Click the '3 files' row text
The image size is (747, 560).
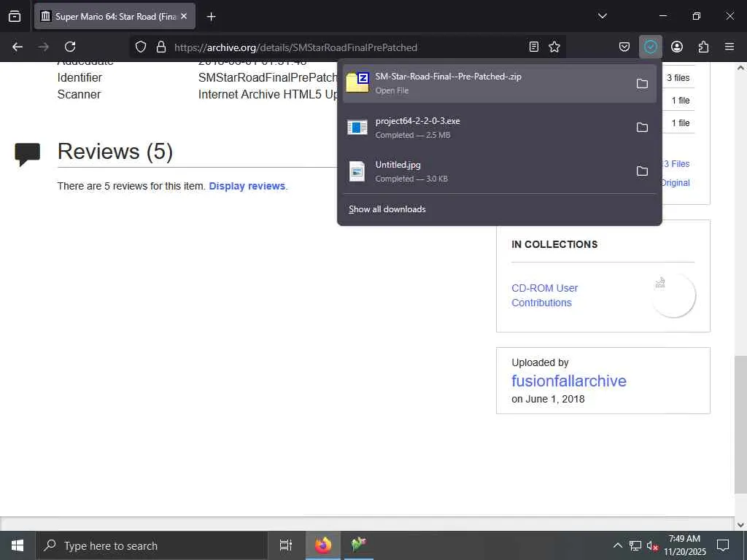click(678, 77)
